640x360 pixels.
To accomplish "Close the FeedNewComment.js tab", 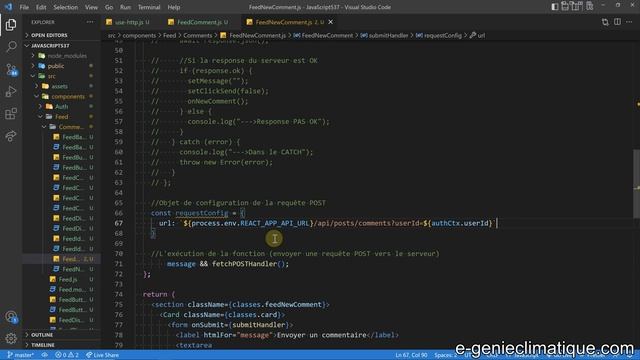I will point(331,22).
